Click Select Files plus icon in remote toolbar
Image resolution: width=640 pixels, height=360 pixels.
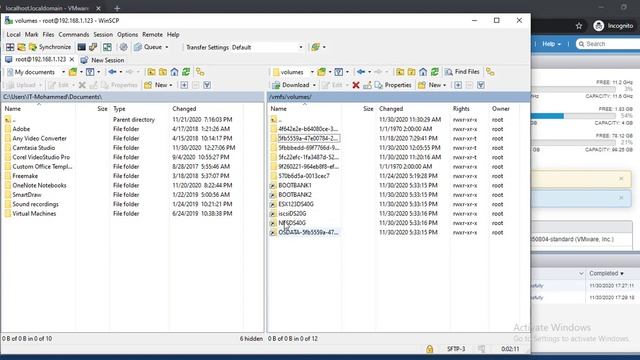coord(458,85)
